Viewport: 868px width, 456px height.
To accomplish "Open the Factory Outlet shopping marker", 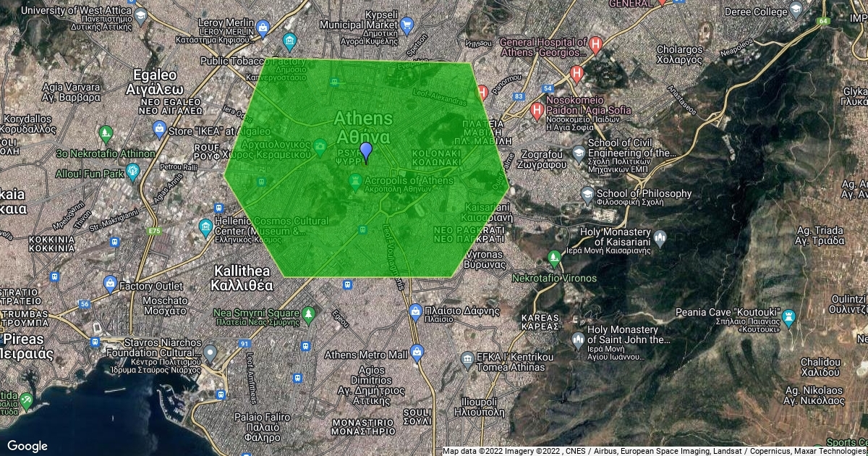I will click(110, 283).
